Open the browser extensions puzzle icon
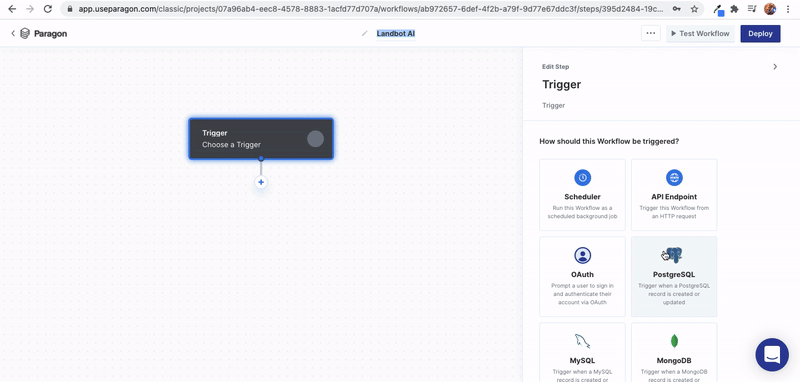 735,9
